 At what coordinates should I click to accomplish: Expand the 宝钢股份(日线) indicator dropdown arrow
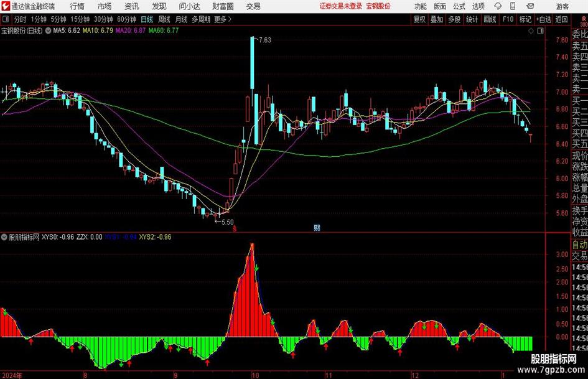click(x=48, y=30)
